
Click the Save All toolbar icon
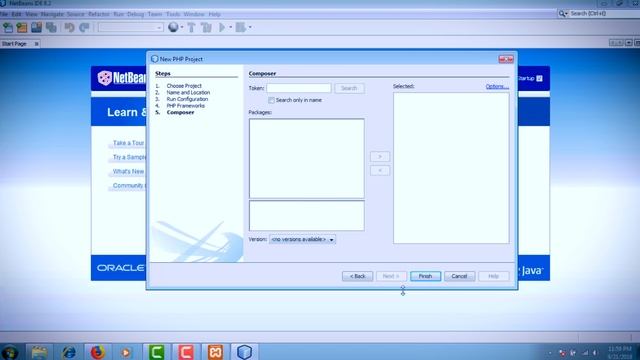click(x=51, y=27)
